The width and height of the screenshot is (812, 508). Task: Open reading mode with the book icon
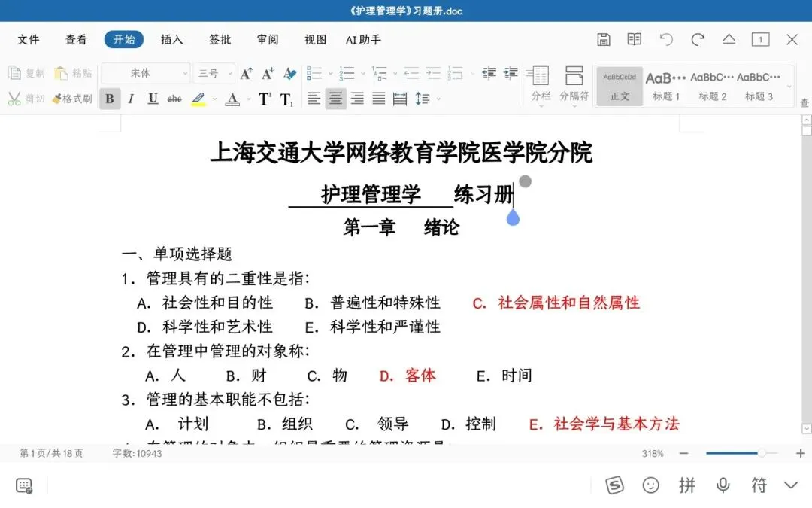(635, 39)
